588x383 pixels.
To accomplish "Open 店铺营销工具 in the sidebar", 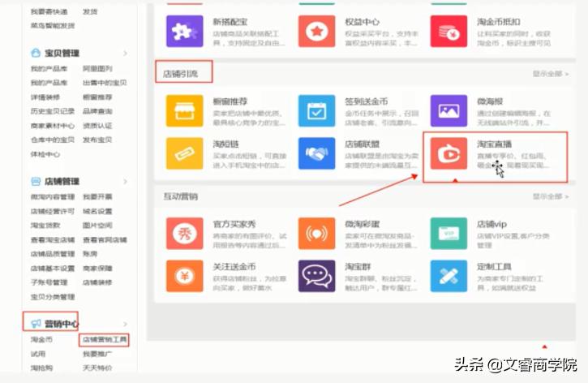I will click(x=105, y=340).
